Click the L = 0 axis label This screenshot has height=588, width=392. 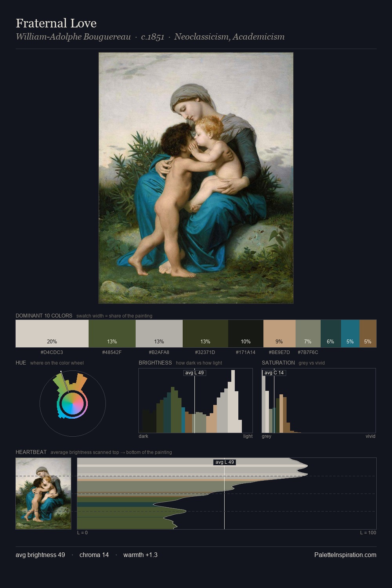[82, 533]
